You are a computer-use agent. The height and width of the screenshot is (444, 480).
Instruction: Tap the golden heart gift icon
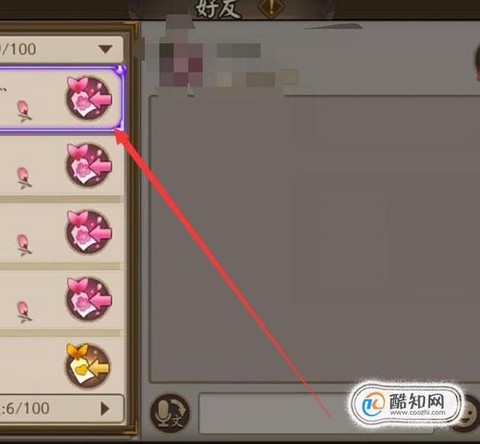87,366
